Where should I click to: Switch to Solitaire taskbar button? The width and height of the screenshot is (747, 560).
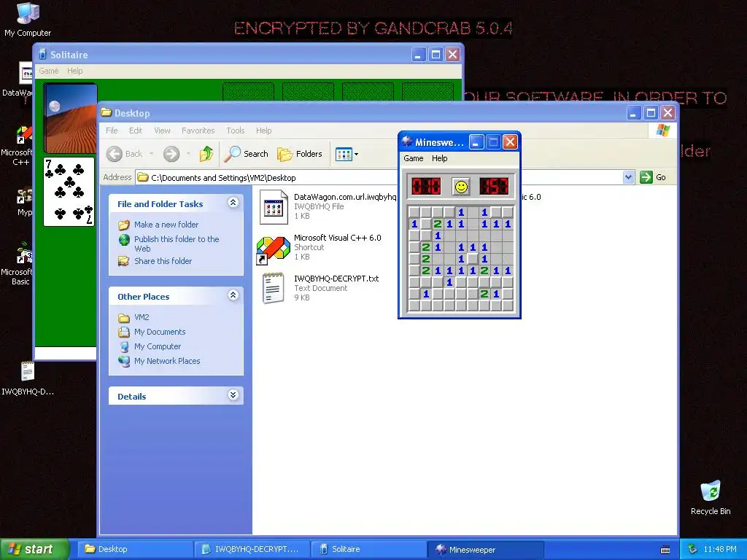pos(368,549)
